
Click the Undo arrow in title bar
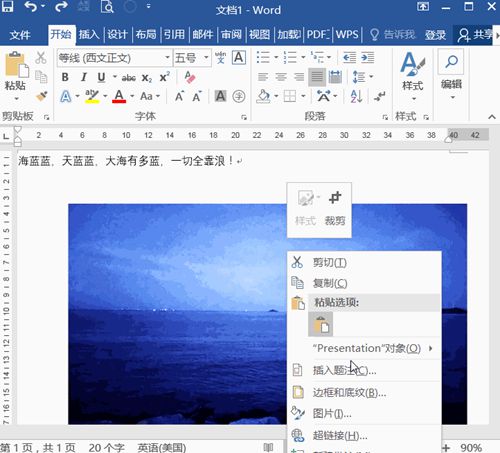pyautogui.click(x=30, y=7)
